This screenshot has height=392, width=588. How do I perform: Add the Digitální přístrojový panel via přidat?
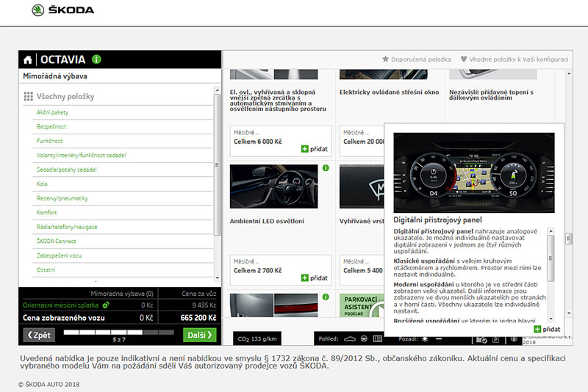click(547, 329)
